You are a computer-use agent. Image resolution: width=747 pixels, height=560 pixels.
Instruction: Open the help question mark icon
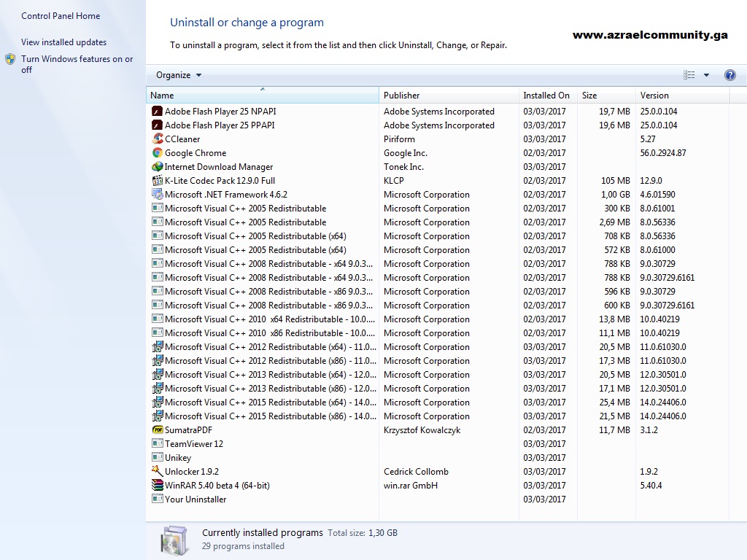(729, 75)
